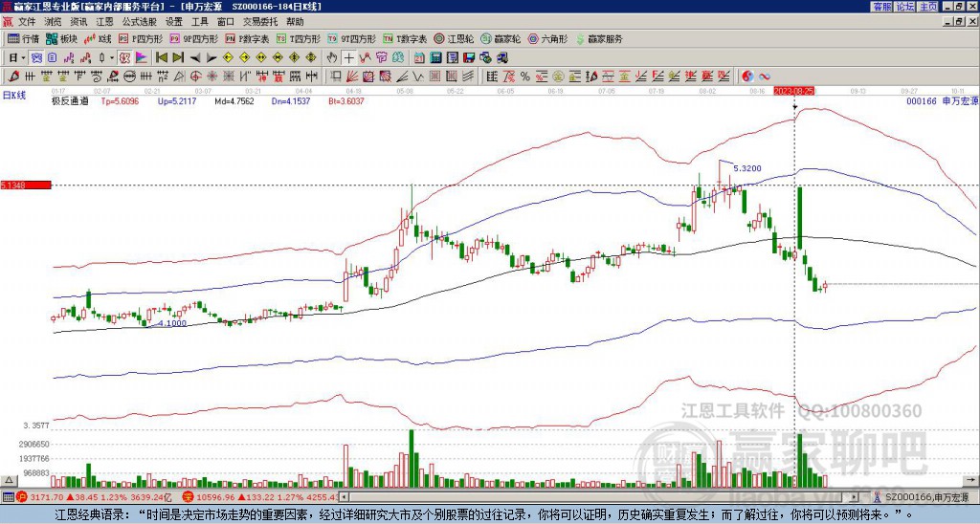The width and height of the screenshot is (980, 524).
Task: Open the calculator icon
Action: (436, 58)
